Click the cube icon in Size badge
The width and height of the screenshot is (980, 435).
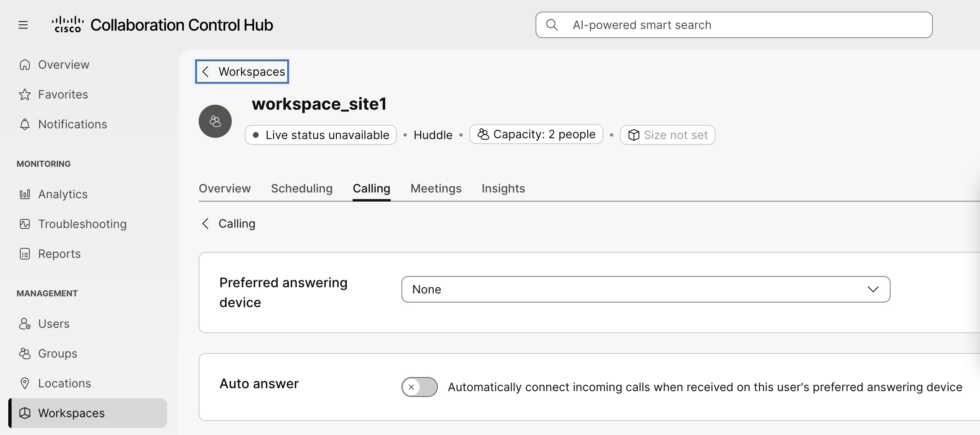coord(634,135)
